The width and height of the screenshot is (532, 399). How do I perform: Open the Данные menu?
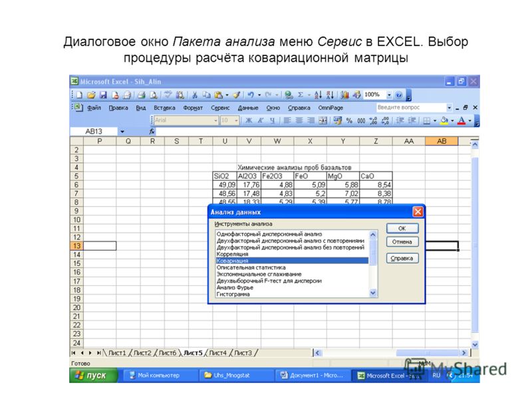pyautogui.click(x=248, y=108)
